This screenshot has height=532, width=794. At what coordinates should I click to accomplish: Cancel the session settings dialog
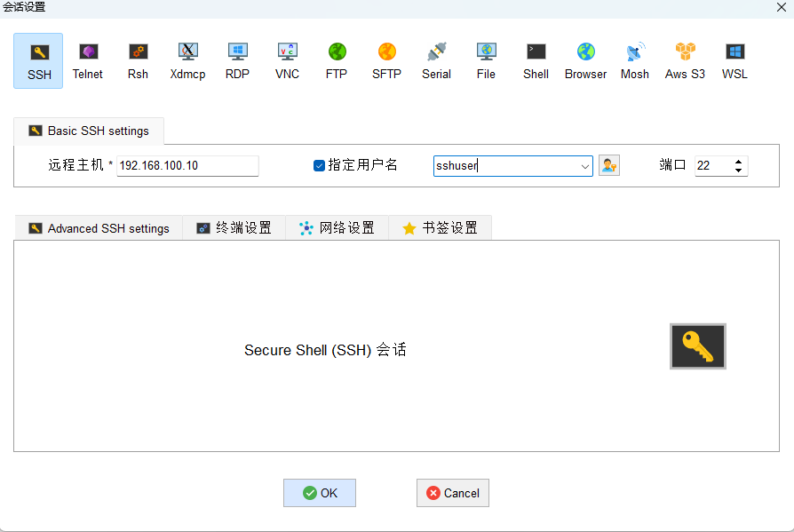pos(453,493)
